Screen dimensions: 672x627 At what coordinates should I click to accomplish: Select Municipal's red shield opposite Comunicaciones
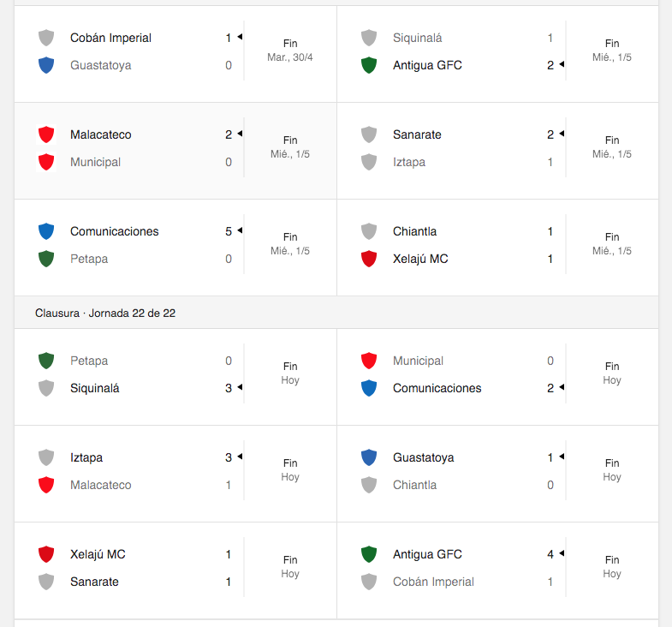point(369,361)
